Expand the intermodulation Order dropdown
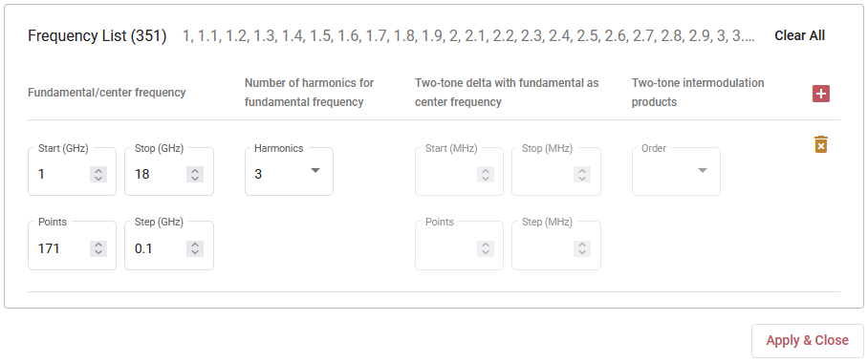 pyautogui.click(x=676, y=172)
